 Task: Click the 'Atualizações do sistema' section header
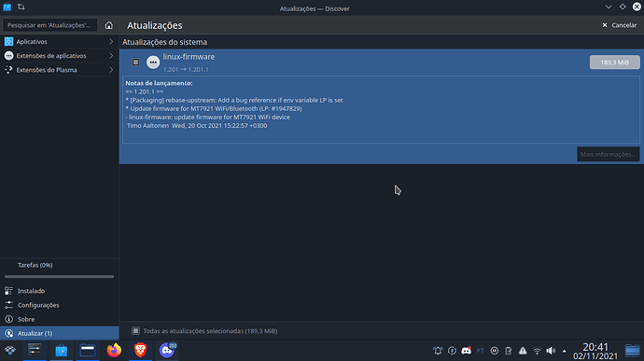tap(164, 42)
